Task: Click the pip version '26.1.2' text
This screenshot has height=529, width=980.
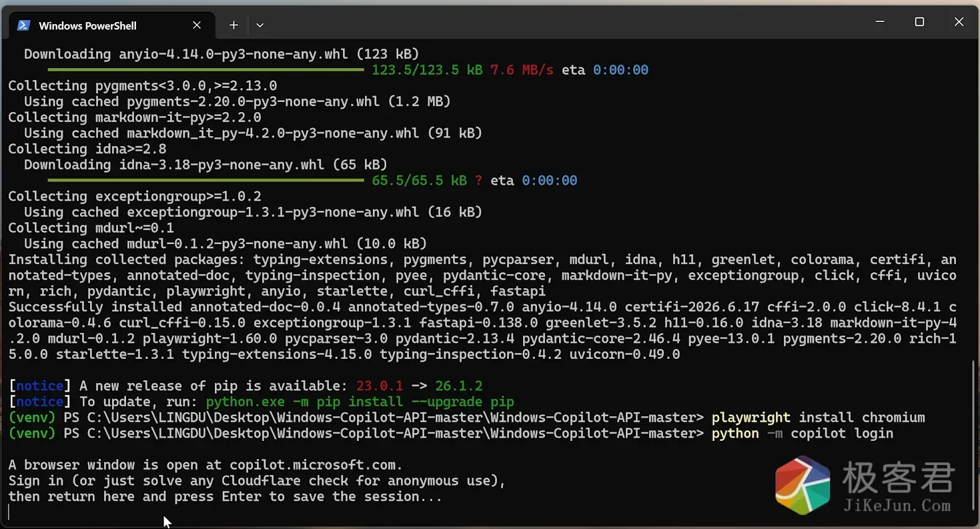Action: [458, 386]
